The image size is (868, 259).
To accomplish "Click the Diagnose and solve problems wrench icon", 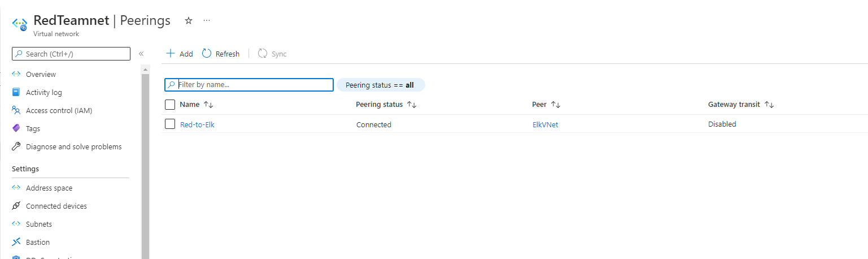I will [16, 146].
